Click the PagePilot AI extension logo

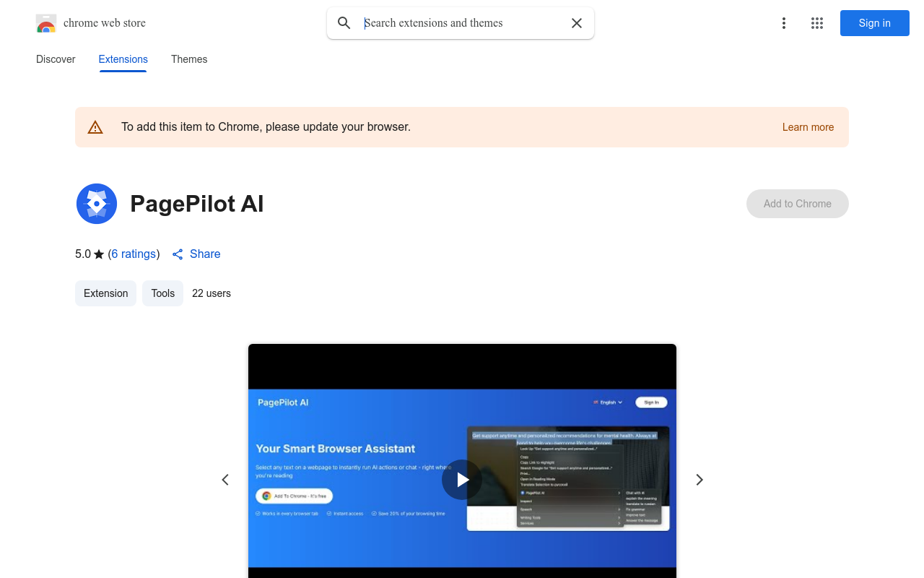point(97,204)
